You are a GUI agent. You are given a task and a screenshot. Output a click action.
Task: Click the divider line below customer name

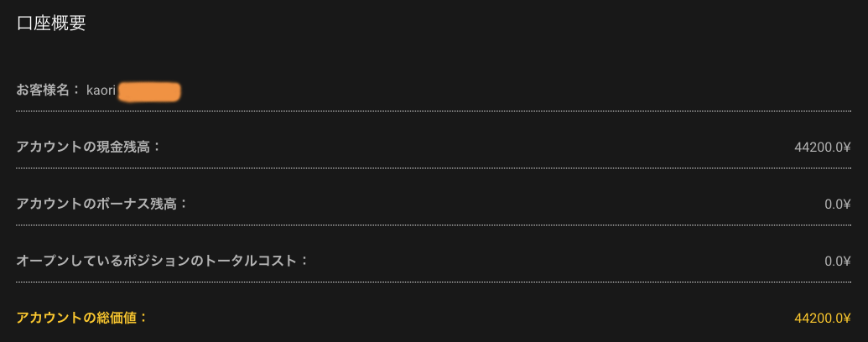[434, 111]
